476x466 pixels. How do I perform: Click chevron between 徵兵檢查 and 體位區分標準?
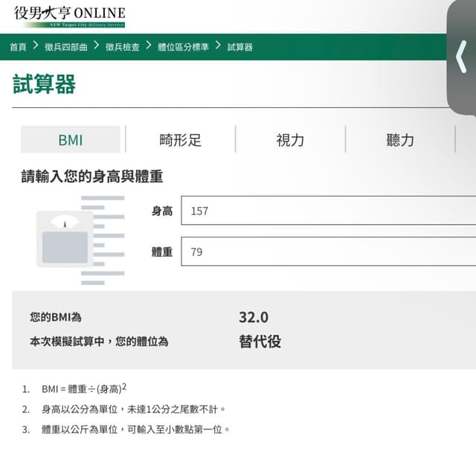pos(149,46)
